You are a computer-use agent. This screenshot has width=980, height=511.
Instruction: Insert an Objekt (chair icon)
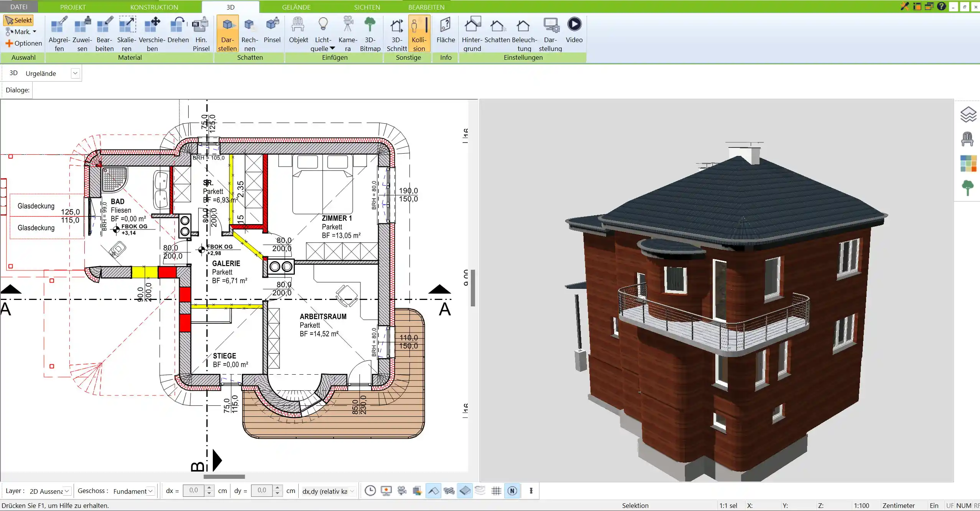coord(298,30)
